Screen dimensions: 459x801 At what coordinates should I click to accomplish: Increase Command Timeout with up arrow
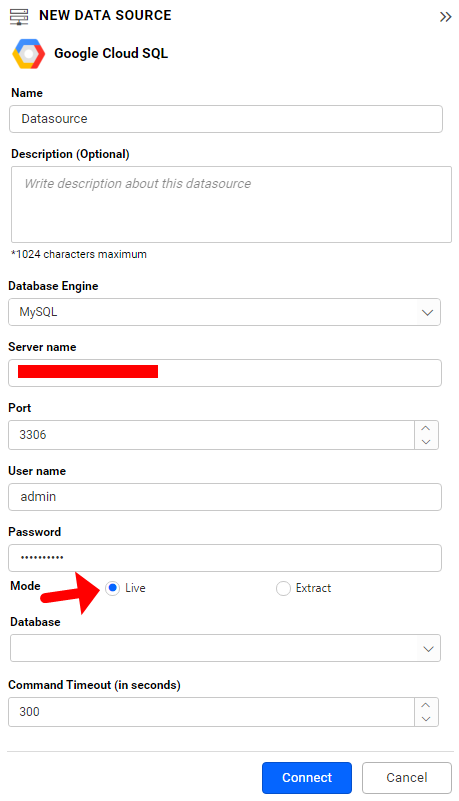[x=426, y=705]
